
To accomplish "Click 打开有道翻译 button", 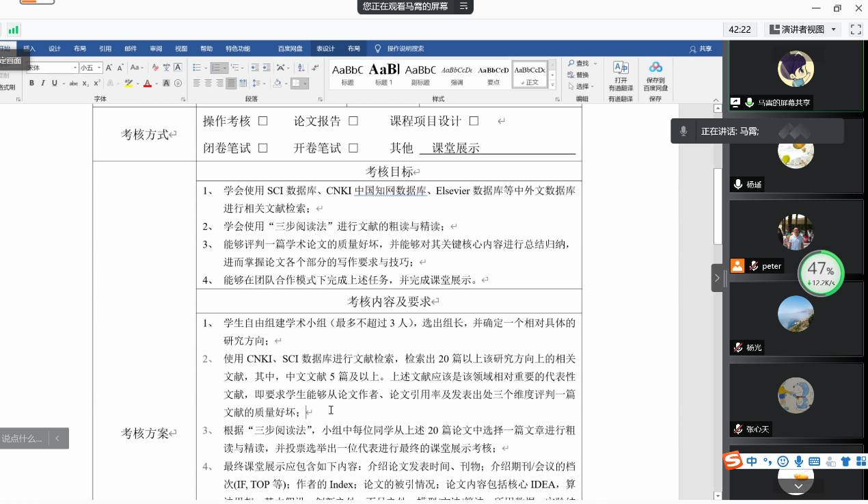I will pos(621,76).
